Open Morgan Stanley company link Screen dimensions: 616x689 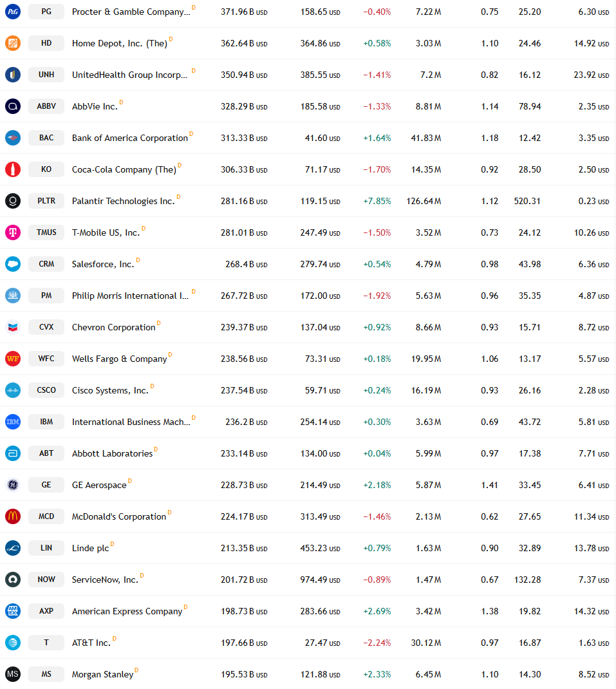coord(102,674)
